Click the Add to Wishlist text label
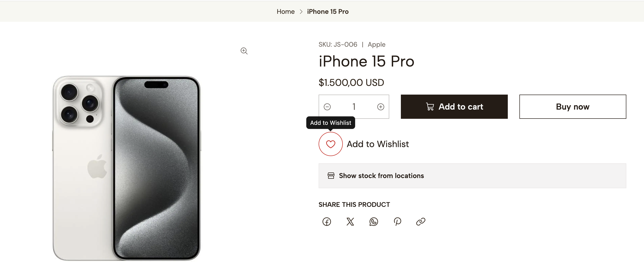 [x=377, y=144]
